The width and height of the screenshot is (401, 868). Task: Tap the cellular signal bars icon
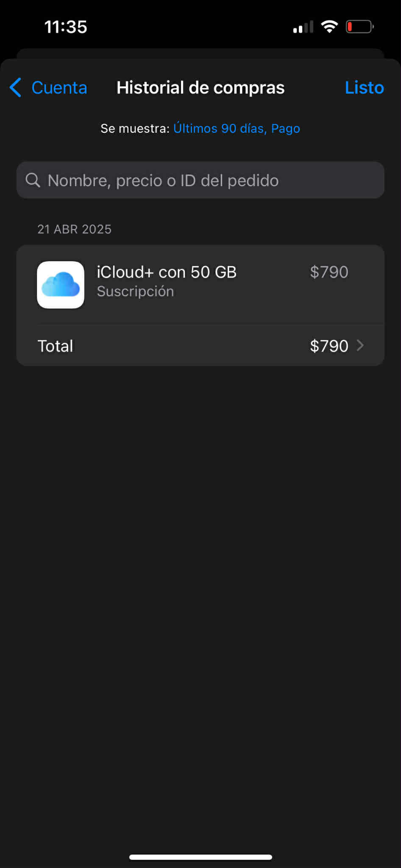303,27
